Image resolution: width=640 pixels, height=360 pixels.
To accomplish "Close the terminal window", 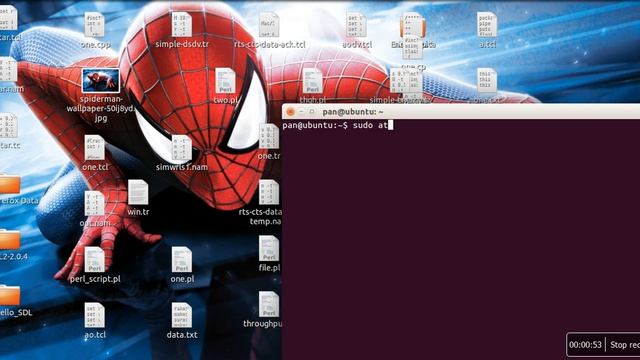I will pos(291,111).
